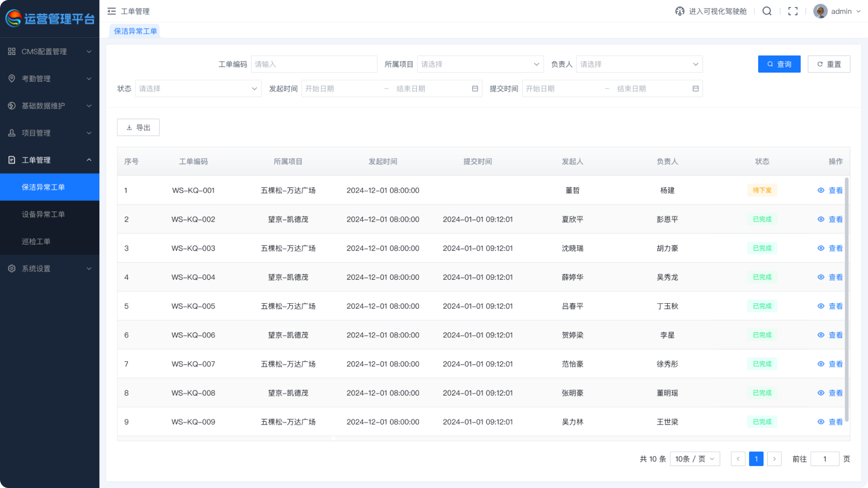Image resolution: width=868 pixels, height=488 pixels.
Task: Click 已完成 status tag for WS-KQ-002
Action: click(762, 219)
